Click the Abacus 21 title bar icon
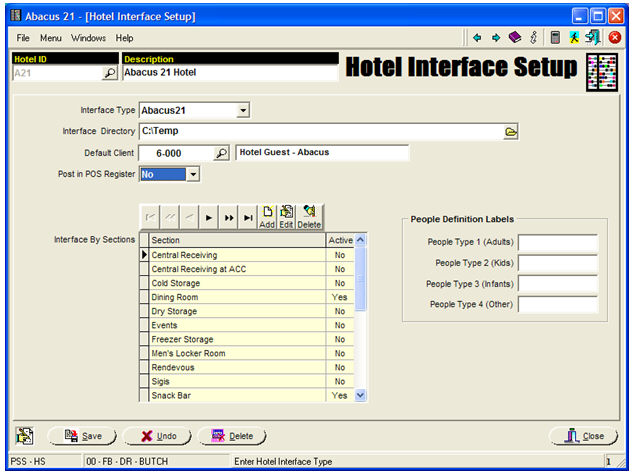 pyautogui.click(x=16, y=16)
